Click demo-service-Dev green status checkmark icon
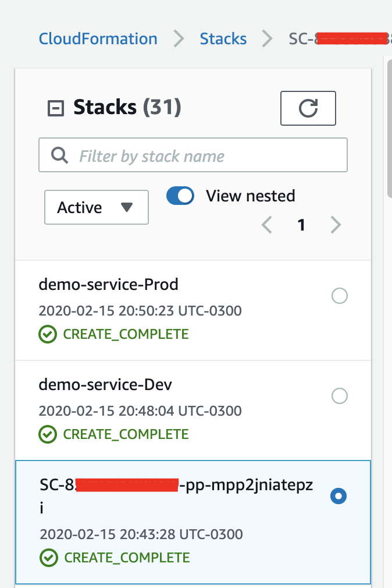 pyautogui.click(x=48, y=434)
